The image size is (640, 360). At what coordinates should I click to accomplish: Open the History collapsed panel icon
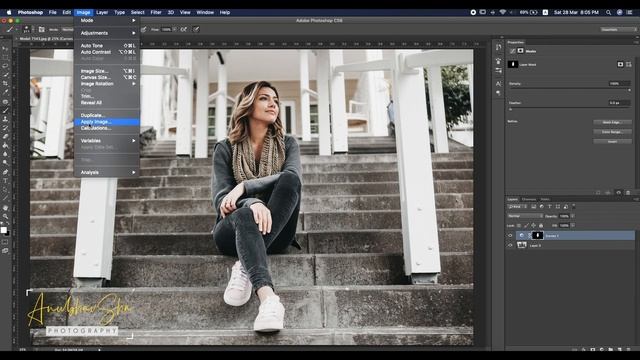click(498, 47)
